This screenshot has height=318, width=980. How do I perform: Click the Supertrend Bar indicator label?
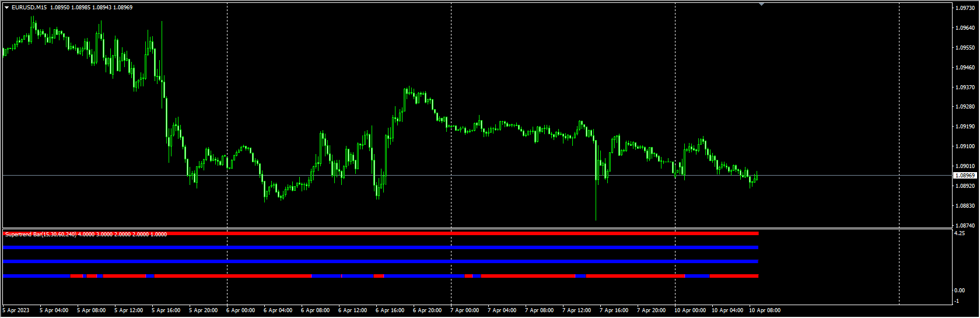tap(41, 235)
